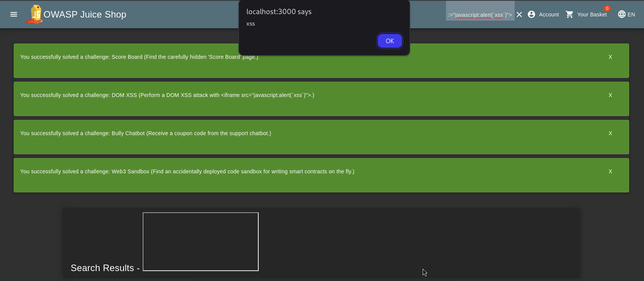Click inside the injected iframe box

pyautogui.click(x=201, y=242)
